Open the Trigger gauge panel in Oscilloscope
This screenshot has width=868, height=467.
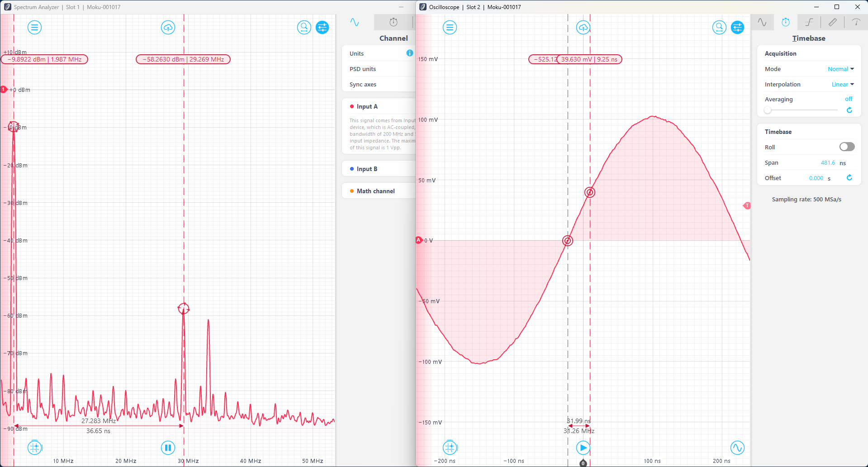[x=856, y=22]
